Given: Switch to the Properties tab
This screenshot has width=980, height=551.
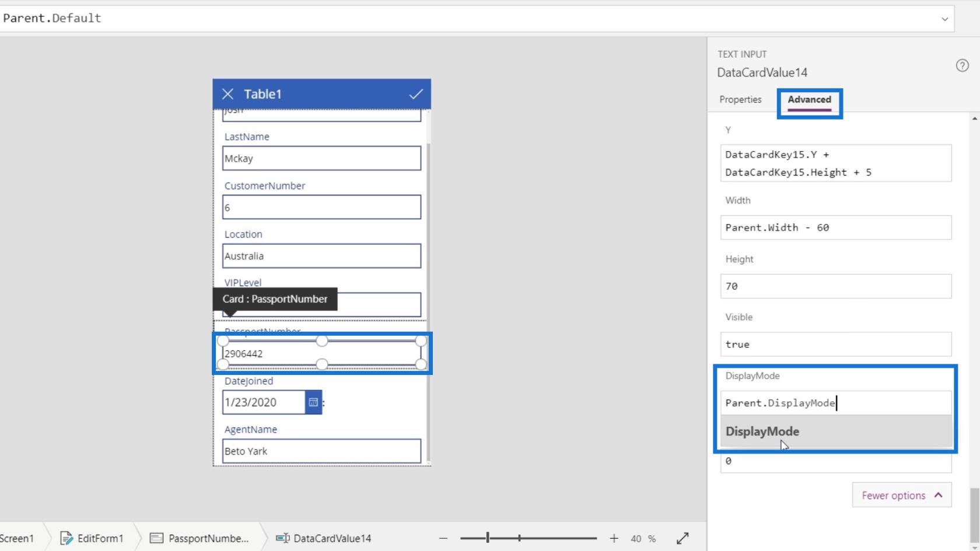Looking at the screenshot, I should (740, 100).
